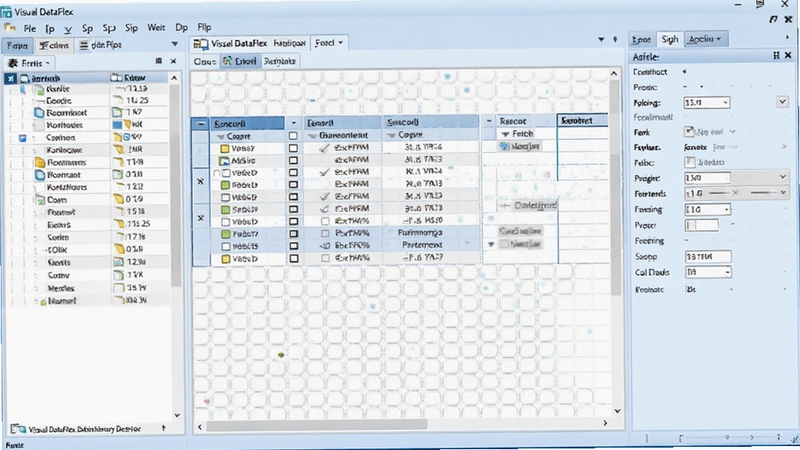This screenshot has height=450, width=800.
Task: Open the left tab strip overflow arrow
Action: (174, 44)
